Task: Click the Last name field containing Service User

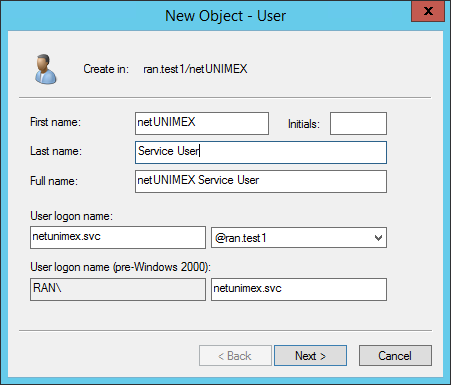Action: (261, 152)
